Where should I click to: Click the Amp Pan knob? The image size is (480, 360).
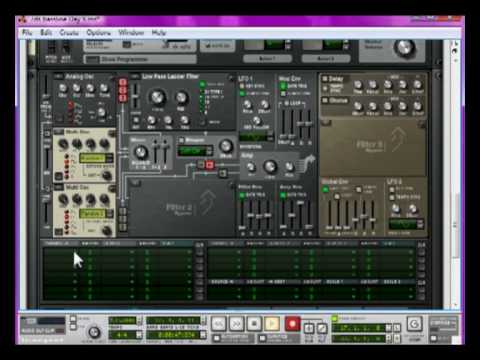pyautogui.click(x=289, y=166)
